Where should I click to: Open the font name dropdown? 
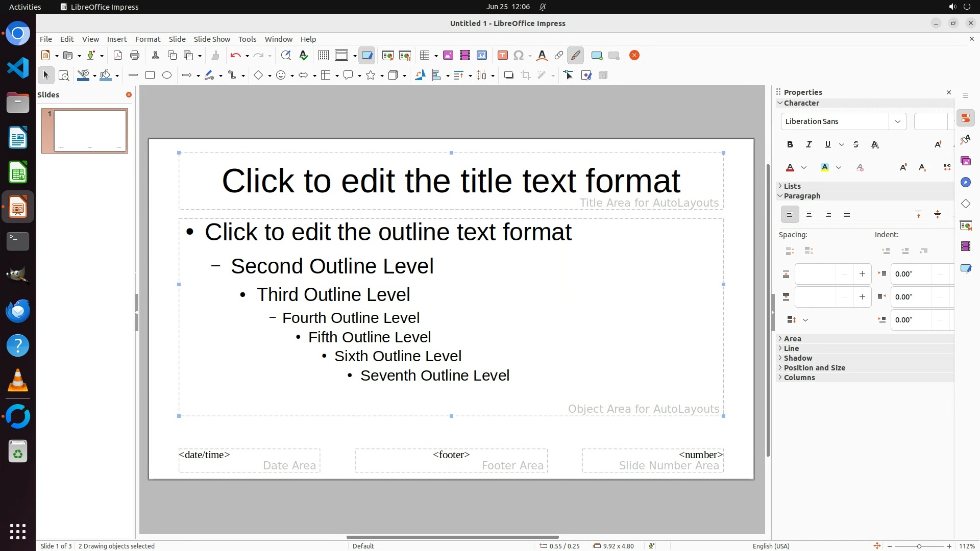897,121
